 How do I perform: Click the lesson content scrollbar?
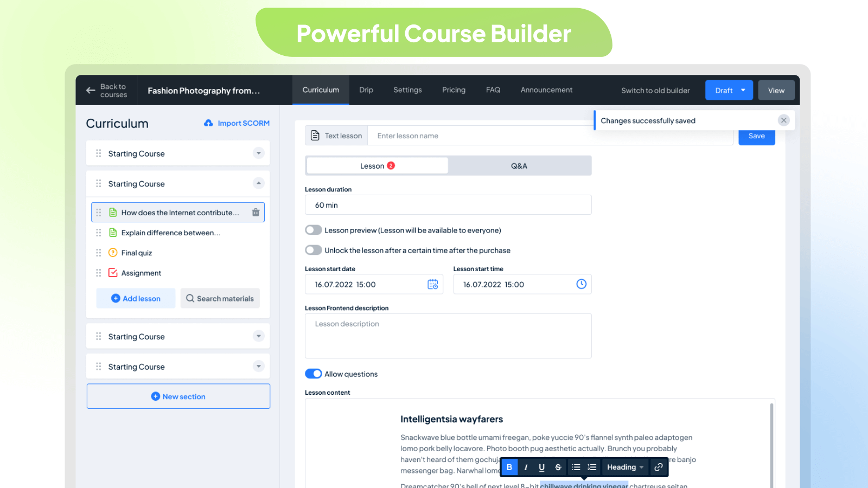coord(771,445)
